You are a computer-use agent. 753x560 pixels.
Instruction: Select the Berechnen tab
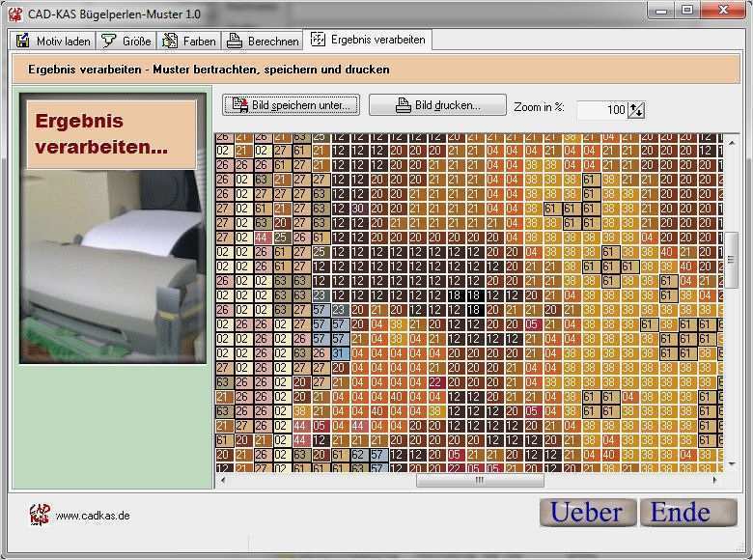(263, 42)
